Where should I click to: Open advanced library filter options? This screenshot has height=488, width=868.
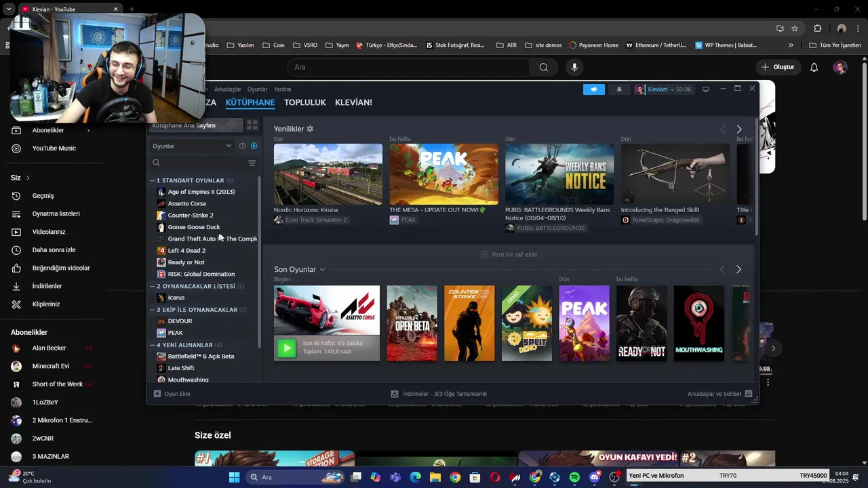click(252, 163)
